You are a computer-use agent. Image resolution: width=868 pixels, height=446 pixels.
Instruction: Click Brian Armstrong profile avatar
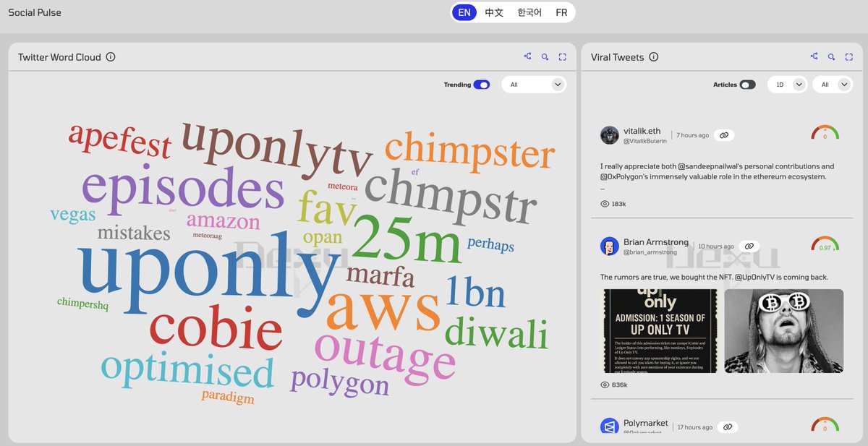[610, 246]
